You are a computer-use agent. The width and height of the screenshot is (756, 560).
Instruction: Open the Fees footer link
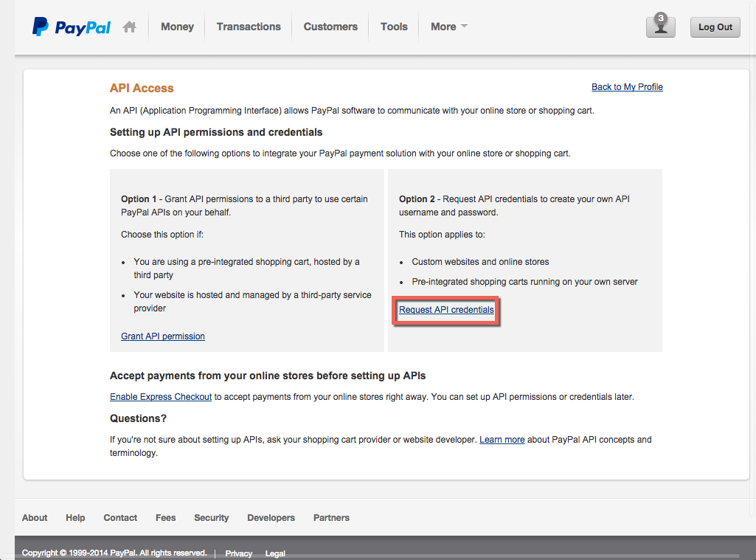[x=166, y=517]
